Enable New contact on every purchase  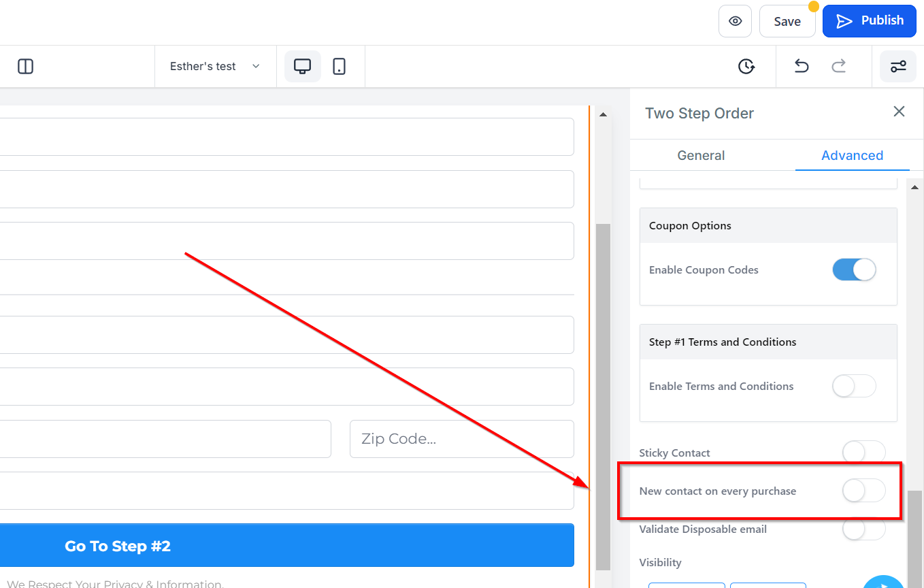863,491
